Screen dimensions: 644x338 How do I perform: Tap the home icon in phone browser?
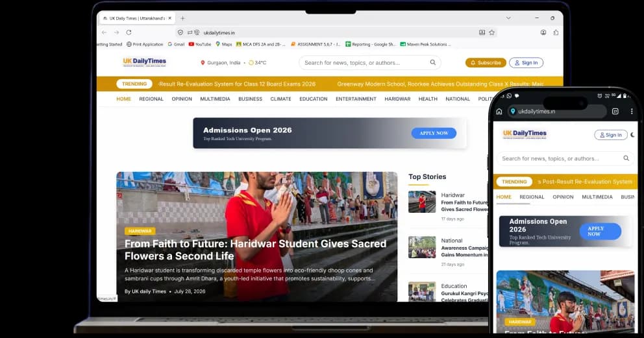499,111
